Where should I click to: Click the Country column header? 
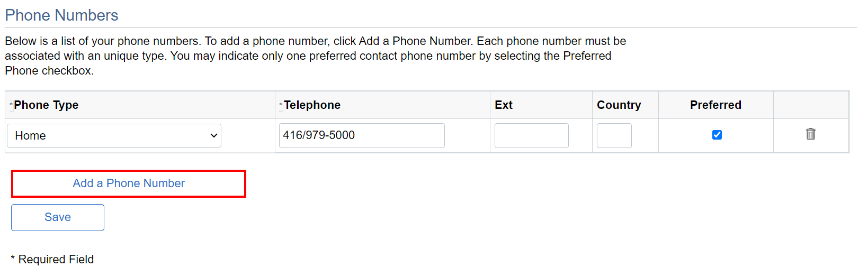click(x=619, y=105)
